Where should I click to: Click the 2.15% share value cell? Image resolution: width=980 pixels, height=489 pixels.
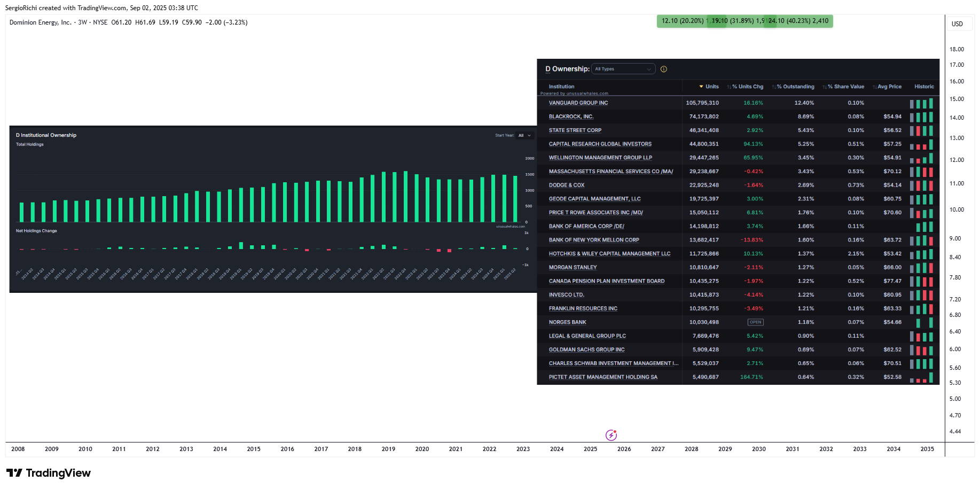[856, 254]
